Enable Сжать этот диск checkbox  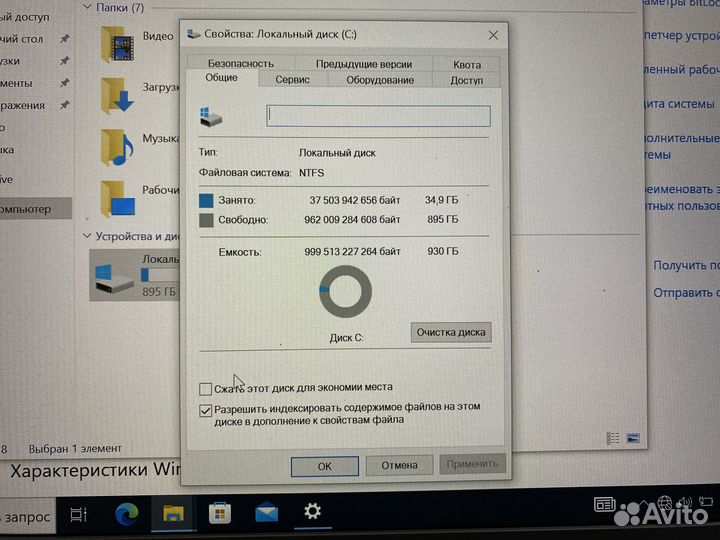(205, 389)
